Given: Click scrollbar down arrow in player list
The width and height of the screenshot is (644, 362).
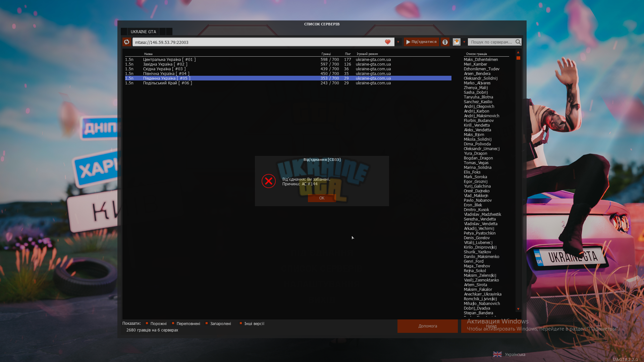Looking at the screenshot, I should 518,309.
